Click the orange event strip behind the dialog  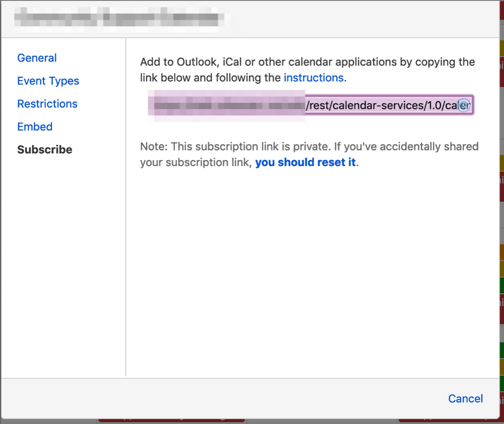tap(502, 252)
